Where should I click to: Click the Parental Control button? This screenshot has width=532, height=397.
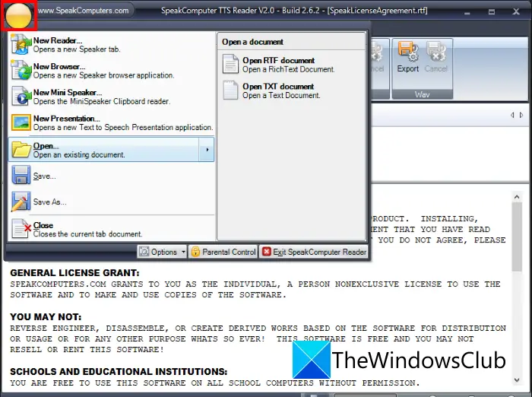click(x=223, y=252)
